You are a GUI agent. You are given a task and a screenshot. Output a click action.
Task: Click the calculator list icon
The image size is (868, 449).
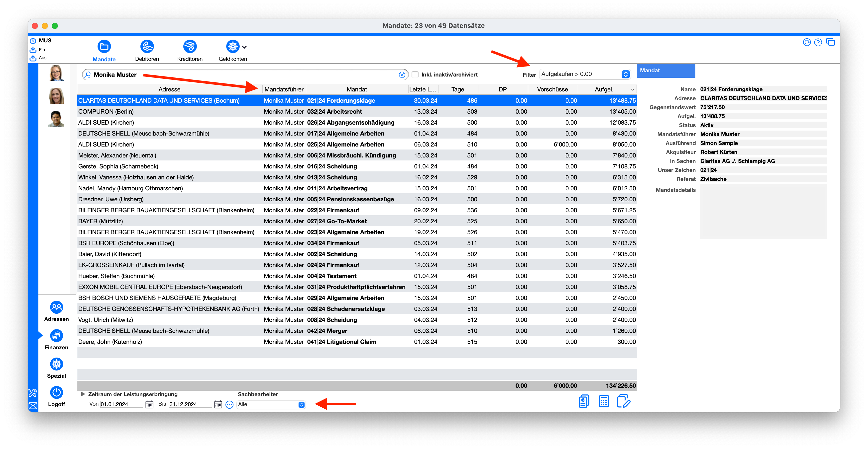click(604, 402)
